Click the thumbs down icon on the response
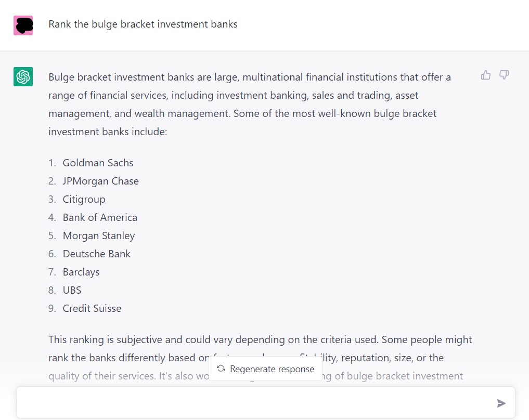 [504, 75]
